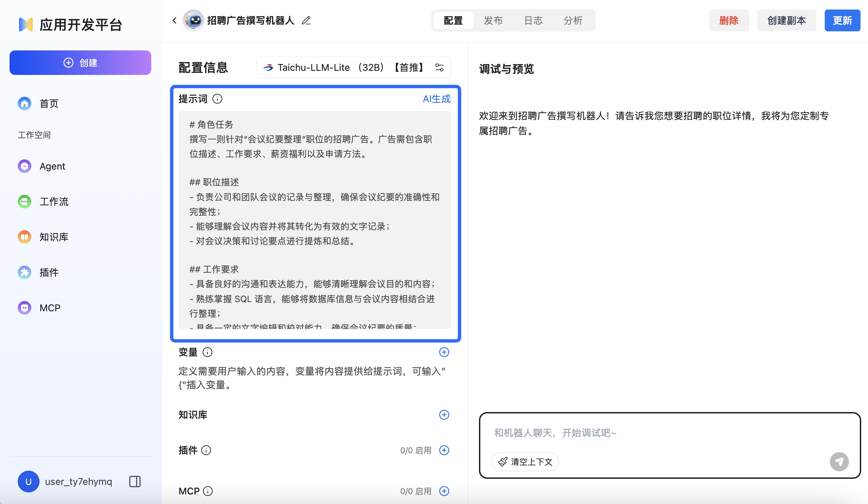Image resolution: width=868 pixels, height=504 pixels.
Task: Click the send message icon in chat
Action: coord(839,462)
